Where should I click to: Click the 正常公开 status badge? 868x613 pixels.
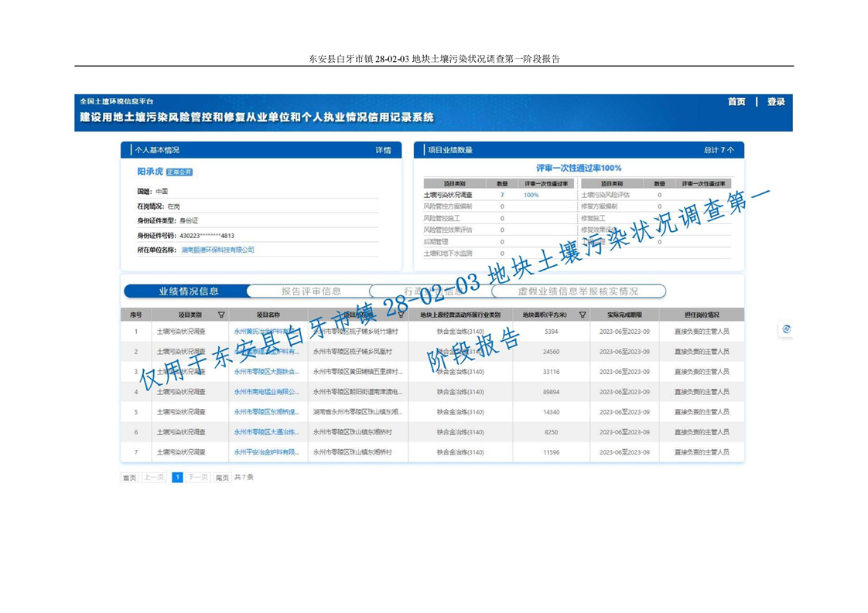point(179,172)
